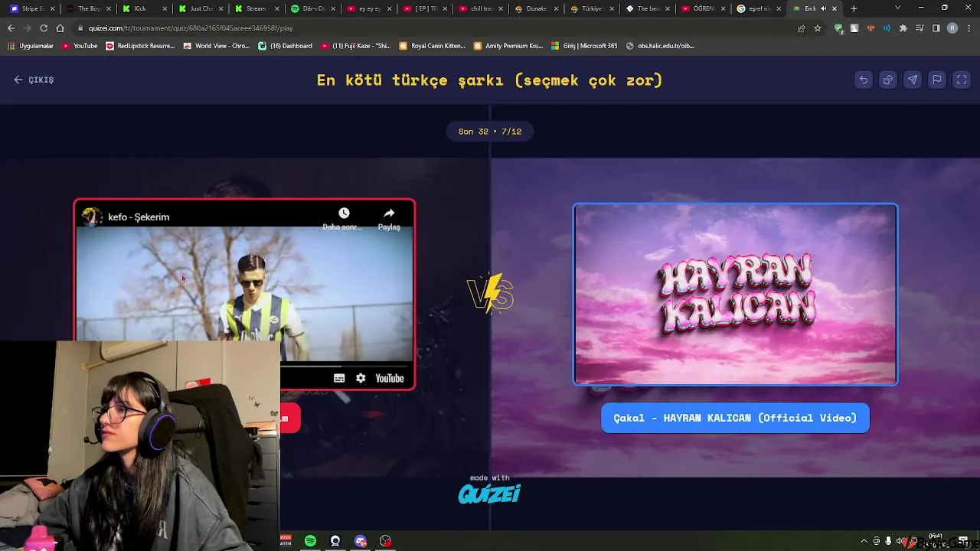The width and height of the screenshot is (980, 551).
Task: Switch to the Stripe tab
Action: click(32, 8)
